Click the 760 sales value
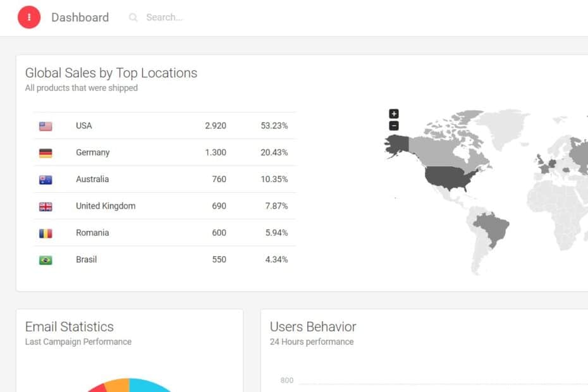The image size is (588, 392). coord(219,180)
